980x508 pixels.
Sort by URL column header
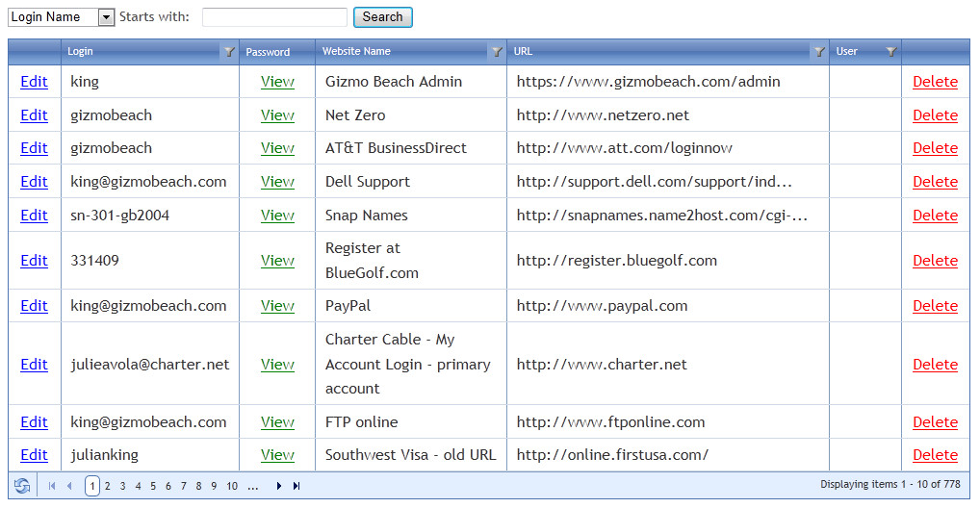(x=523, y=51)
